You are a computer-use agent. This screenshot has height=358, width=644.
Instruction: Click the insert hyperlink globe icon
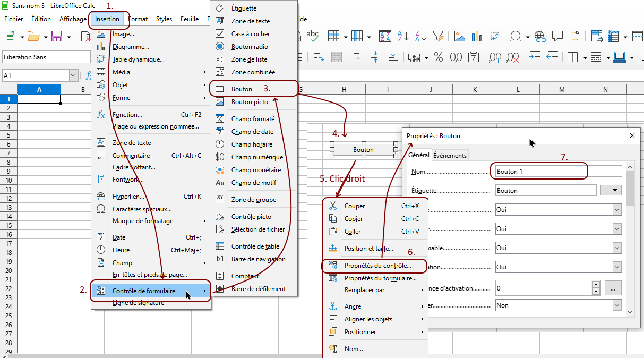click(540, 37)
